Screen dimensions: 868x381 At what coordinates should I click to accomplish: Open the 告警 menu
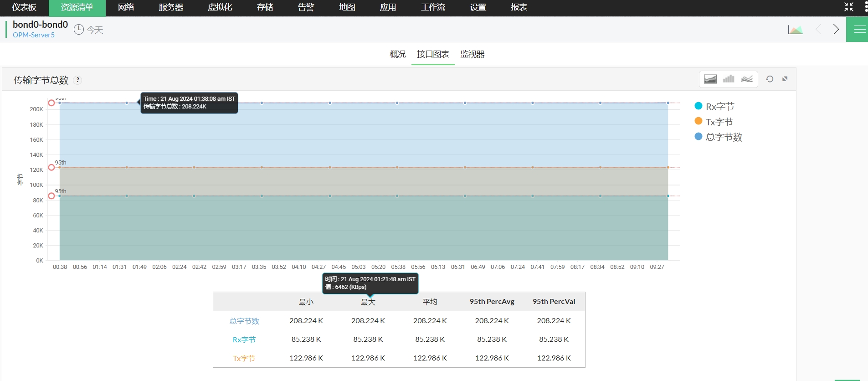pyautogui.click(x=306, y=7)
